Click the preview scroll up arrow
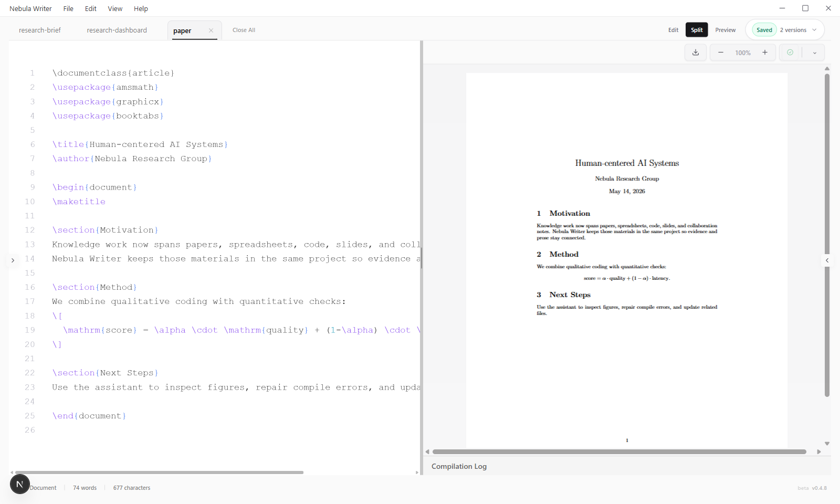 [827, 68]
